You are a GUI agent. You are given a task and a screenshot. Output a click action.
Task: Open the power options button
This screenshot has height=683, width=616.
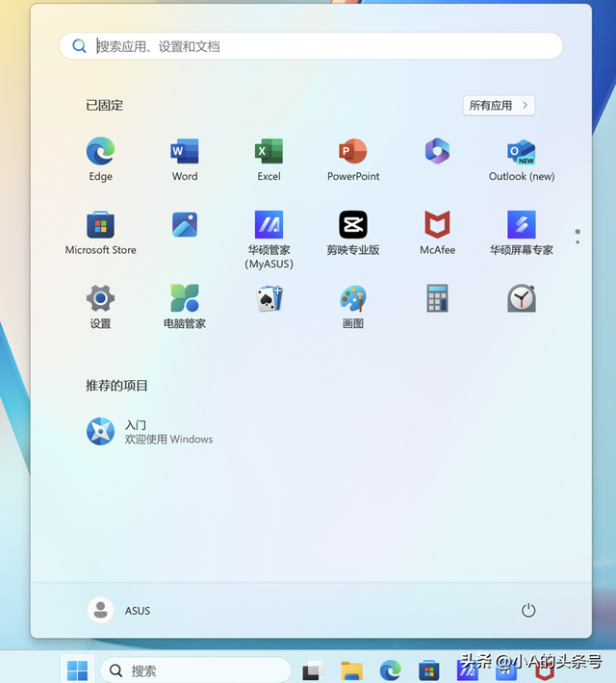point(528,610)
